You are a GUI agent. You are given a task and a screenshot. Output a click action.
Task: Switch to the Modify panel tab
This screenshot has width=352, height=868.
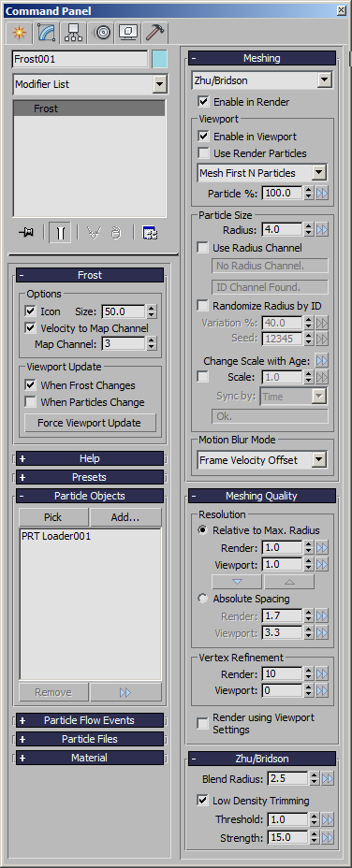46,33
